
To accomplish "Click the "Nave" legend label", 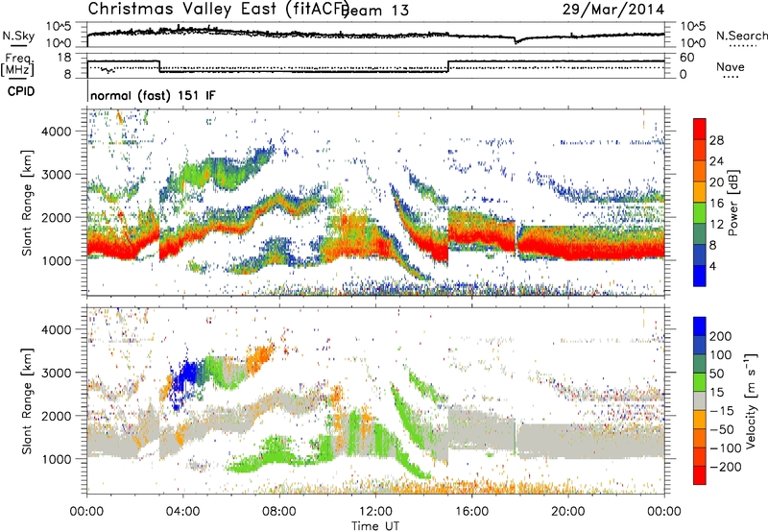I will coord(731,66).
